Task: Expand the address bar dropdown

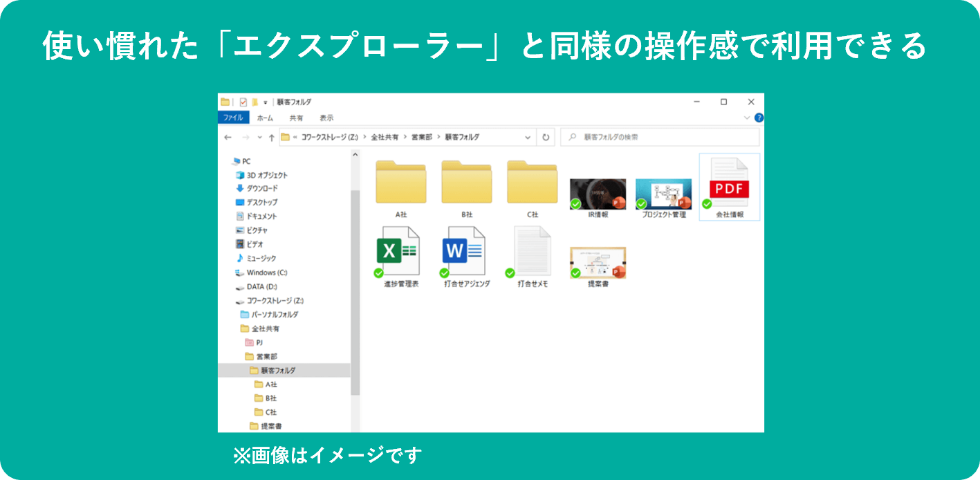Action: (527, 137)
